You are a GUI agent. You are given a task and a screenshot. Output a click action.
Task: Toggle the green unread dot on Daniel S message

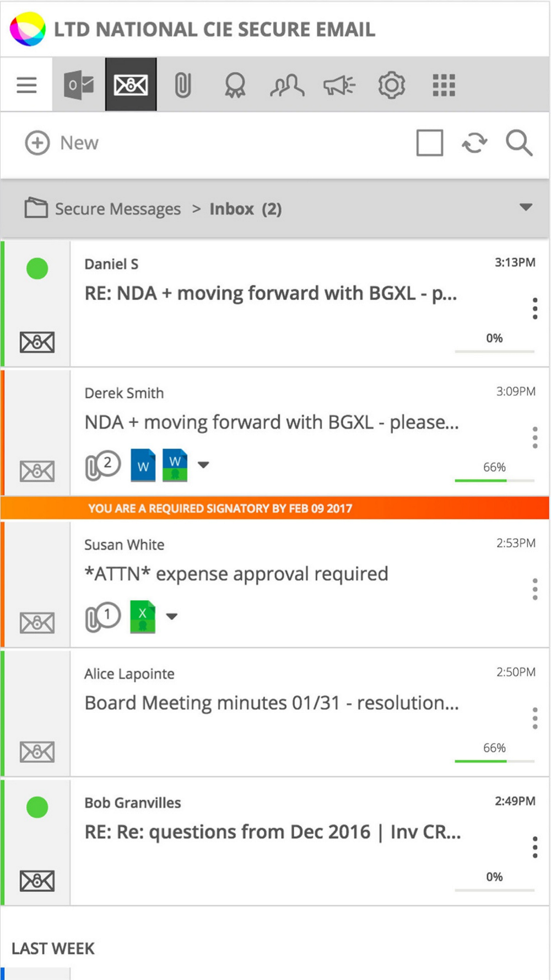click(37, 268)
